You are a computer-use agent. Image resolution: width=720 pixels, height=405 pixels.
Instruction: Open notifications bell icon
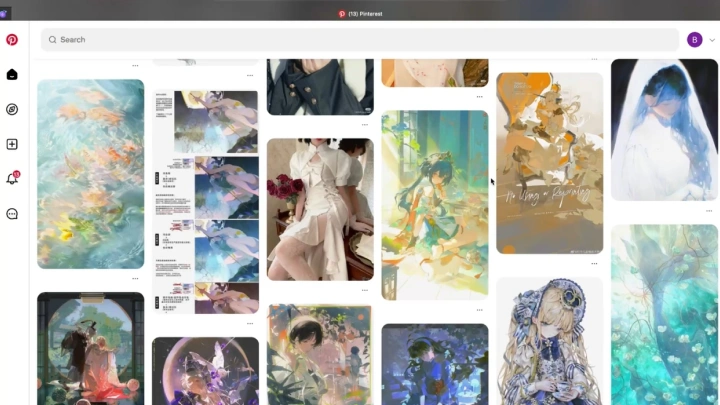[12, 179]
